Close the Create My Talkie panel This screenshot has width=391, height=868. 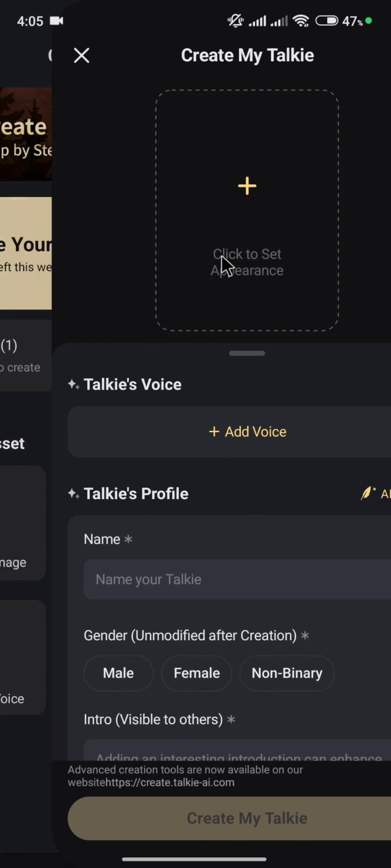click(x=82, y=55)
